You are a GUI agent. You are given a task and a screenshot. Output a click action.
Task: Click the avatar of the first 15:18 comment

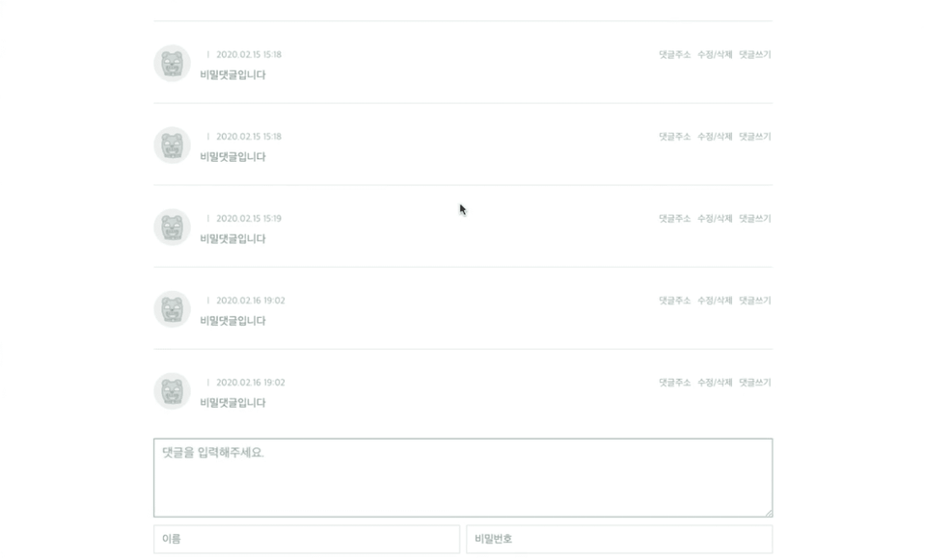(x=172, y=64)
